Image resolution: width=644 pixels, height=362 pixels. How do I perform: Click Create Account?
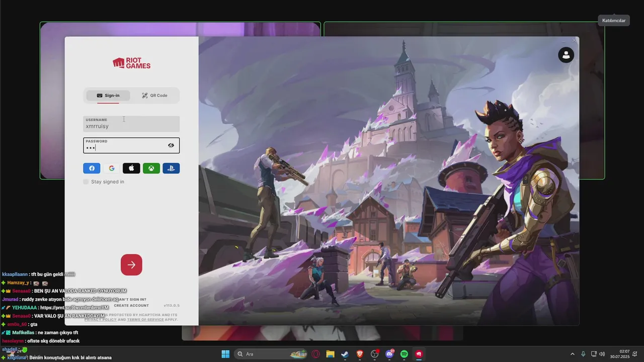pos(131,305)
